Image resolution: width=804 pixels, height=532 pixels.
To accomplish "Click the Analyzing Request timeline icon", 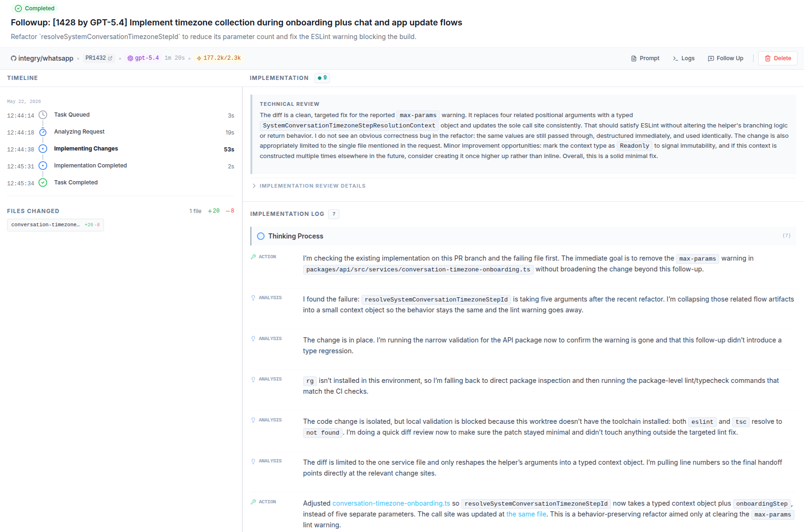I will (x=43, y=132).
